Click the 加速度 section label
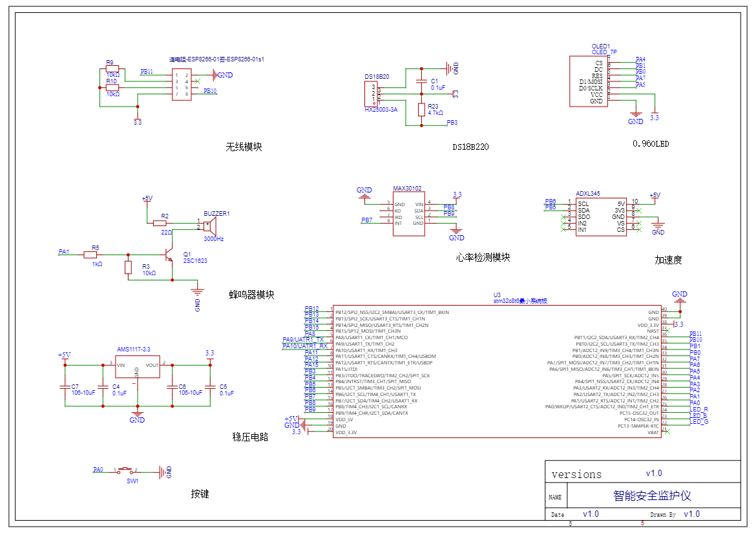 [x=668, y=260]
